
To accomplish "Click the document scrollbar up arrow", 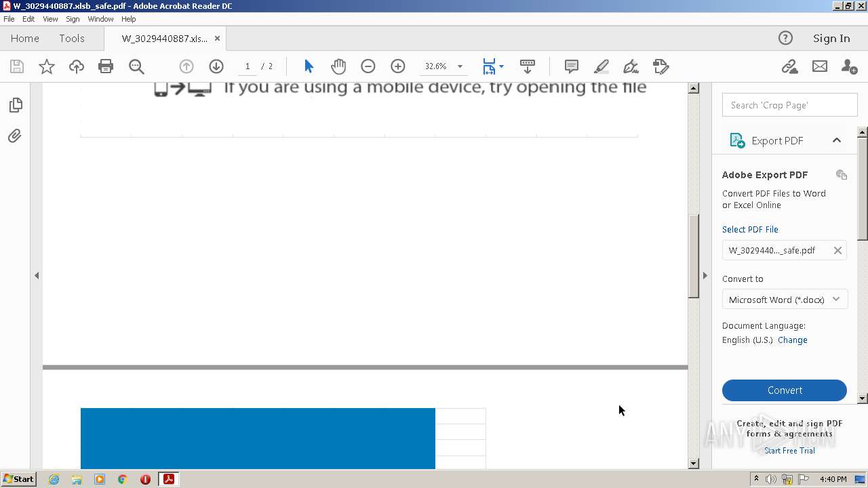I will (693, 88).
